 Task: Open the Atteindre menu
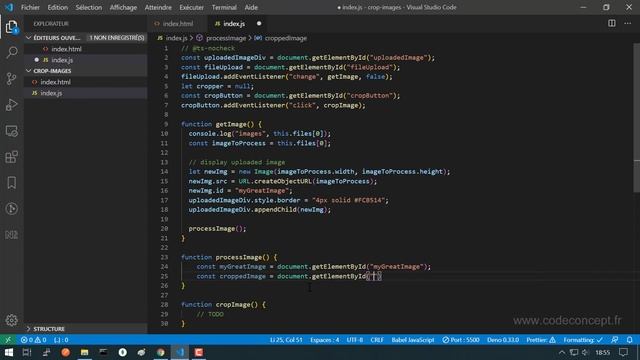pos(158,7)
